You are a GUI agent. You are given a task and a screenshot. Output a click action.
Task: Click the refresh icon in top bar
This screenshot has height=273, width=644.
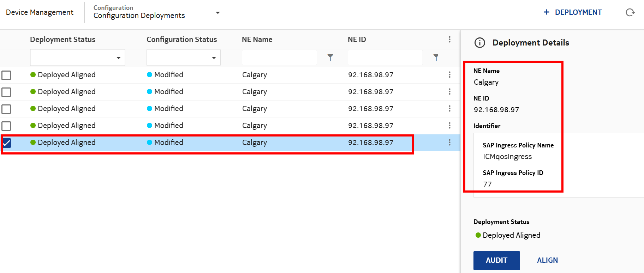pos(630,13)
